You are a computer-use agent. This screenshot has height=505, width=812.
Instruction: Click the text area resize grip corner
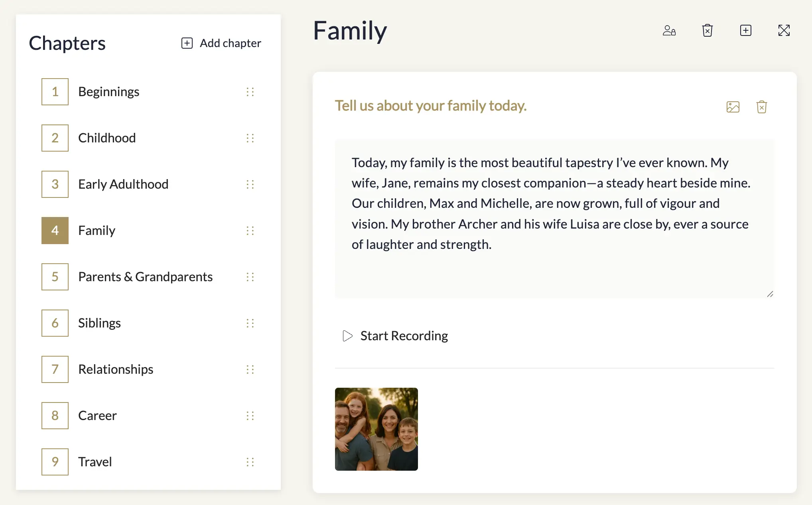tap(770, 294)
